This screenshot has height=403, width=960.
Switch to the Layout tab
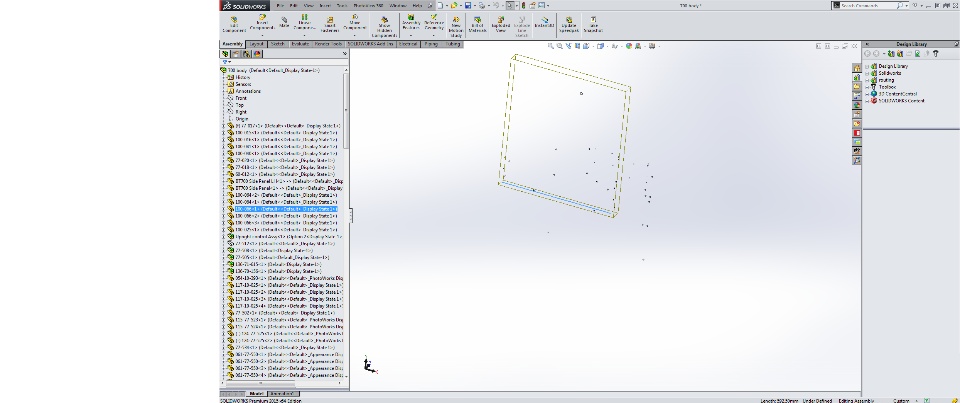point(257,44)
